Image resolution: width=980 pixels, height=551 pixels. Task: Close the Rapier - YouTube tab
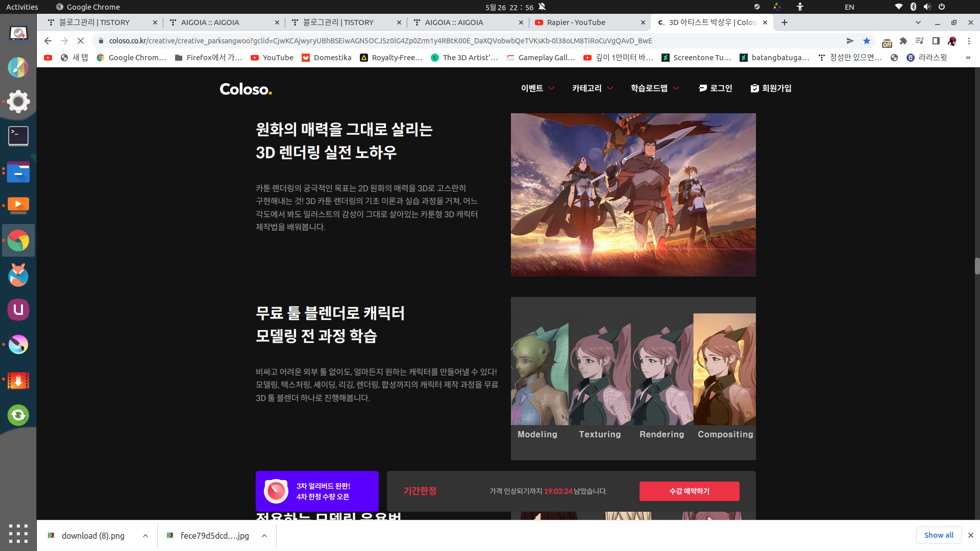(x=643, y=22)
